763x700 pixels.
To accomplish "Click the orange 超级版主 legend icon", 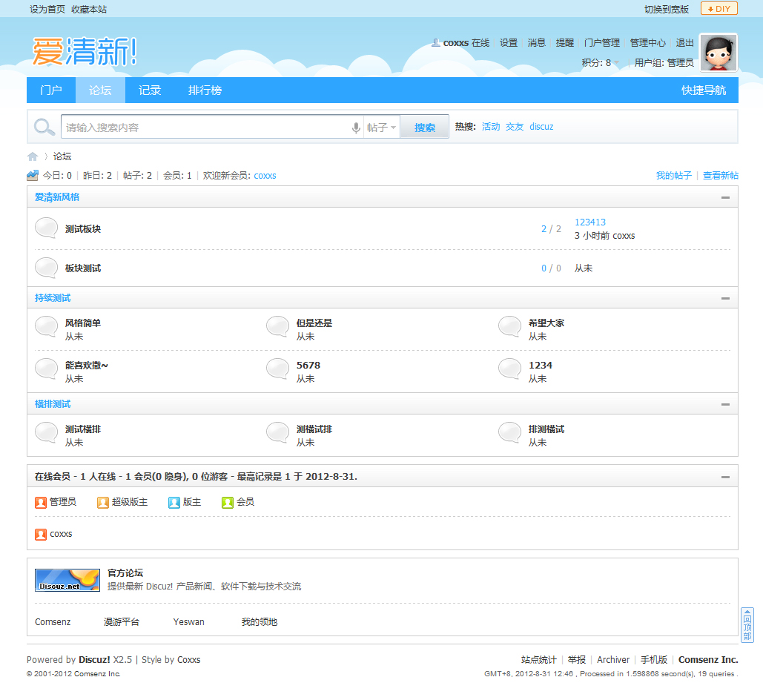I will pyautogui.click(x=102, y=502).
